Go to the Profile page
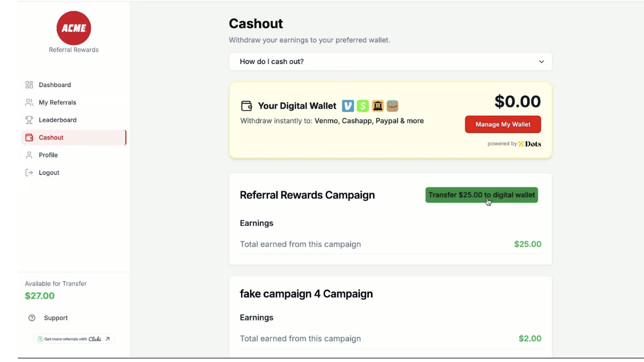Screen dimensions: 644x362 point(48,155)
